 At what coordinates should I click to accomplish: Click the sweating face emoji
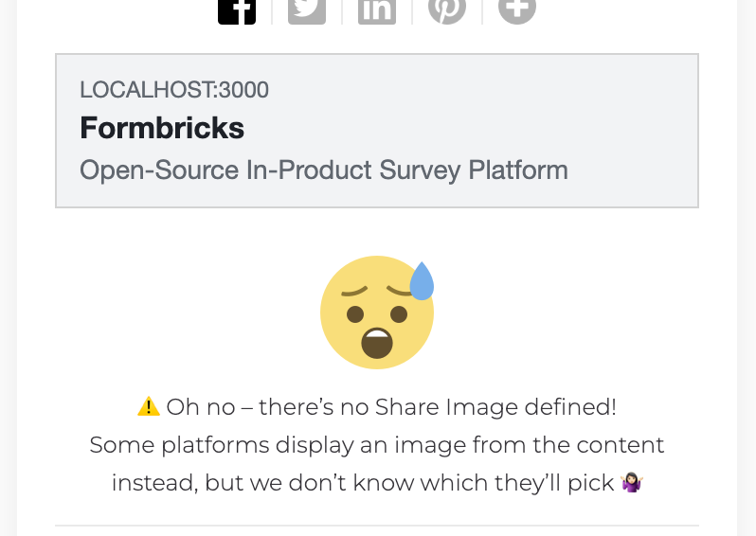click(376, 313)
